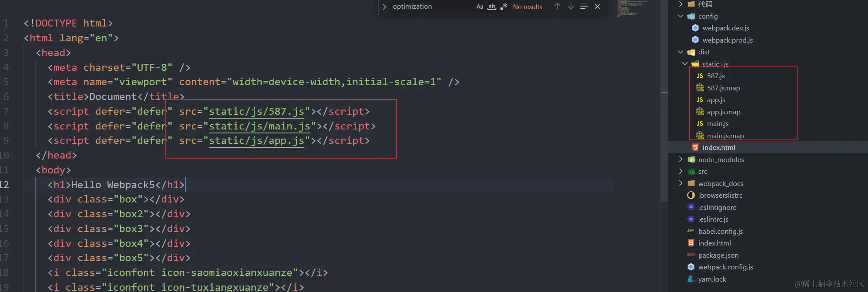Click the dist folder icon
Screen dimensions: 868x292
(691, 52)
